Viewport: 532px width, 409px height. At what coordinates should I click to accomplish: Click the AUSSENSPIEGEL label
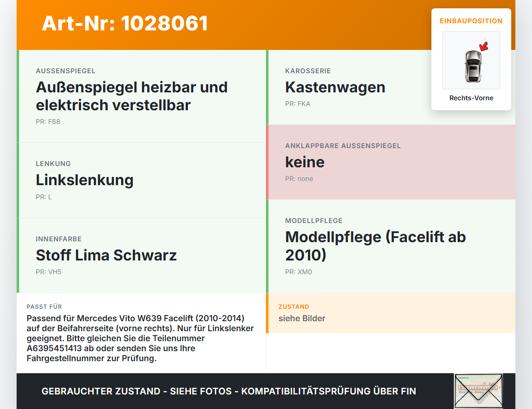[x=66, y=71]
